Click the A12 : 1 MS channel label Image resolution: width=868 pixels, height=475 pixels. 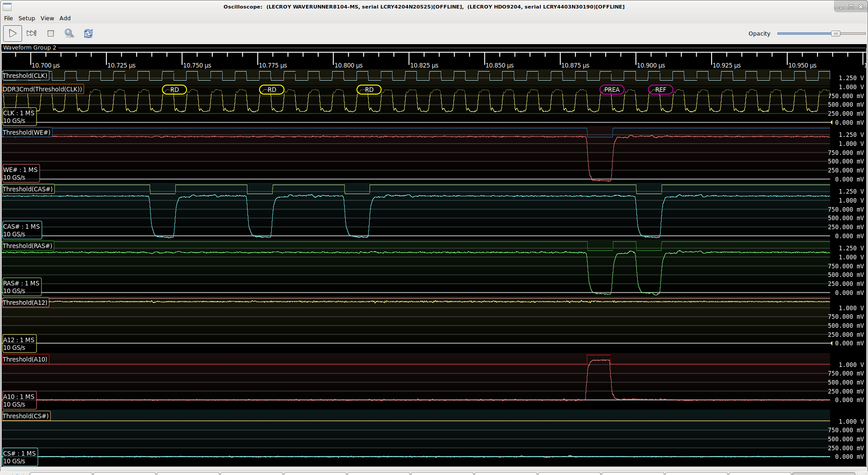point(19,344)
